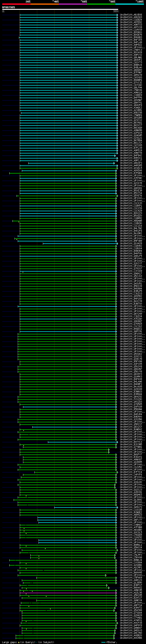The image size is (146, 644).
Task: Click hit label UniRef100_B3GUY1
Action: tap(131, 457)
